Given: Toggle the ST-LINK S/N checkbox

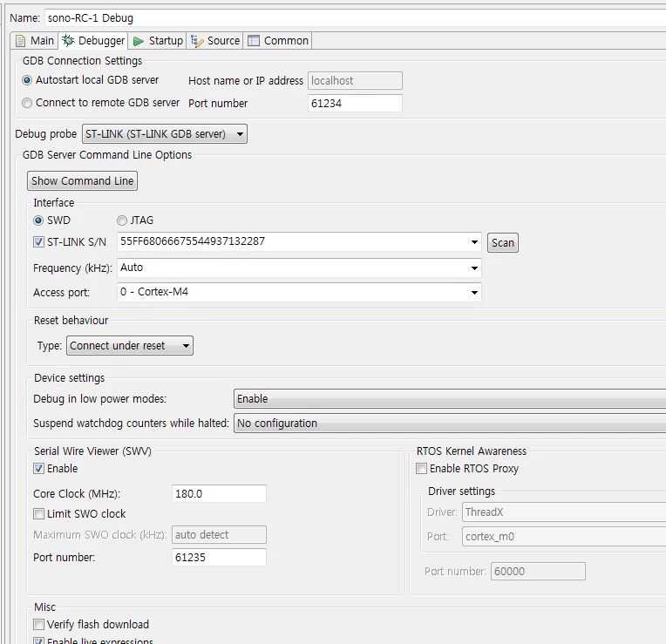Looking at the screenshot, I should tap(38, 242).
